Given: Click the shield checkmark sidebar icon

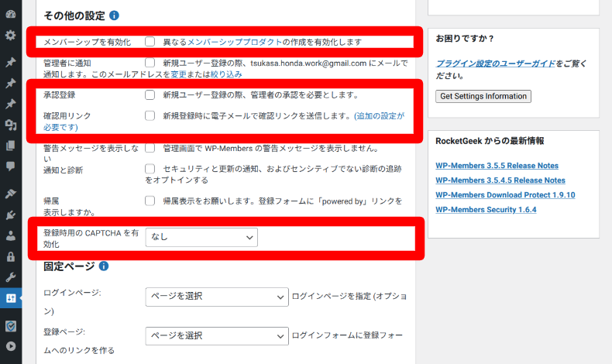Looking at the screenshot, I should click(11, 326).
